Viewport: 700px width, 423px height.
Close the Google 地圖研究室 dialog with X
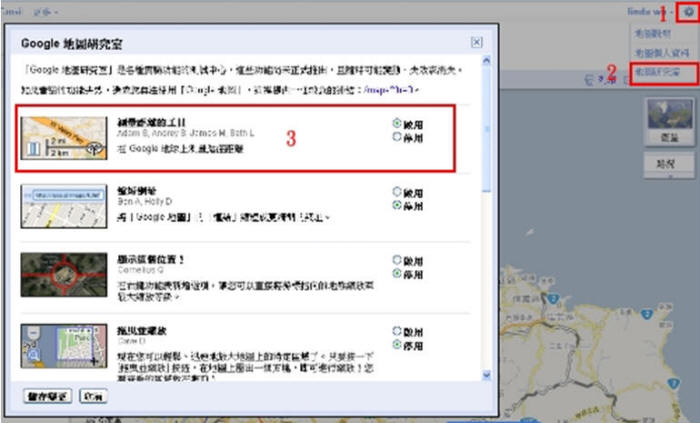[476, 42]
